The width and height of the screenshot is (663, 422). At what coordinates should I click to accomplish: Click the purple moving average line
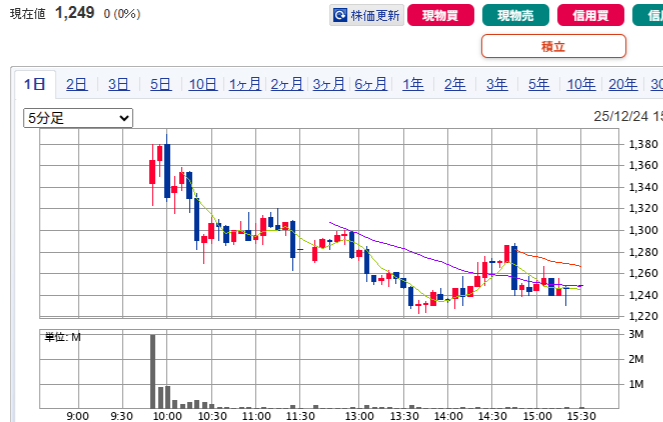400,248
